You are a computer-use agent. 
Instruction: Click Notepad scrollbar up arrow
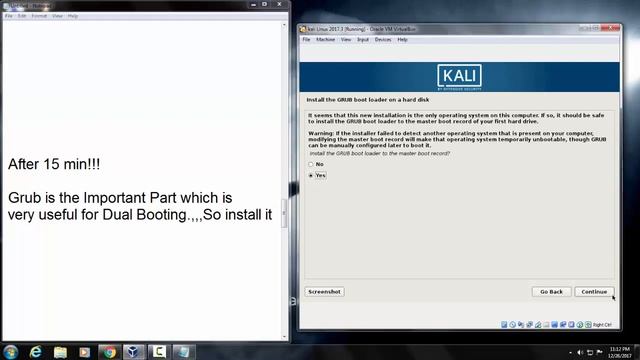point(284,25)
